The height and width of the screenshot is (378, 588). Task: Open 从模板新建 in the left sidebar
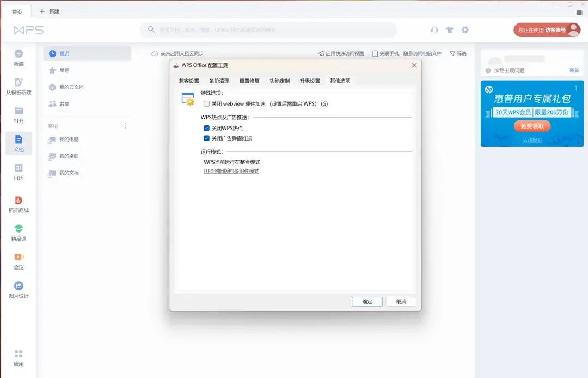[x=19, y=86]
